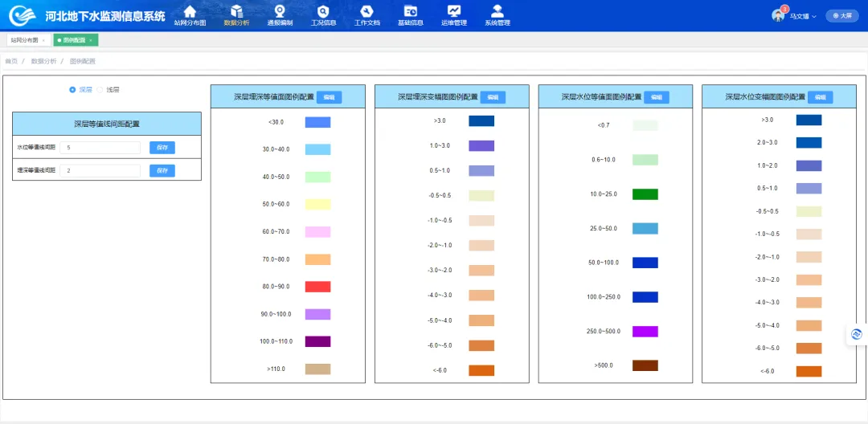The height and width of the screenshot is (424, 868).
Task: Switch to the 站网分布图 page tab
Action: tap(24, 39)
